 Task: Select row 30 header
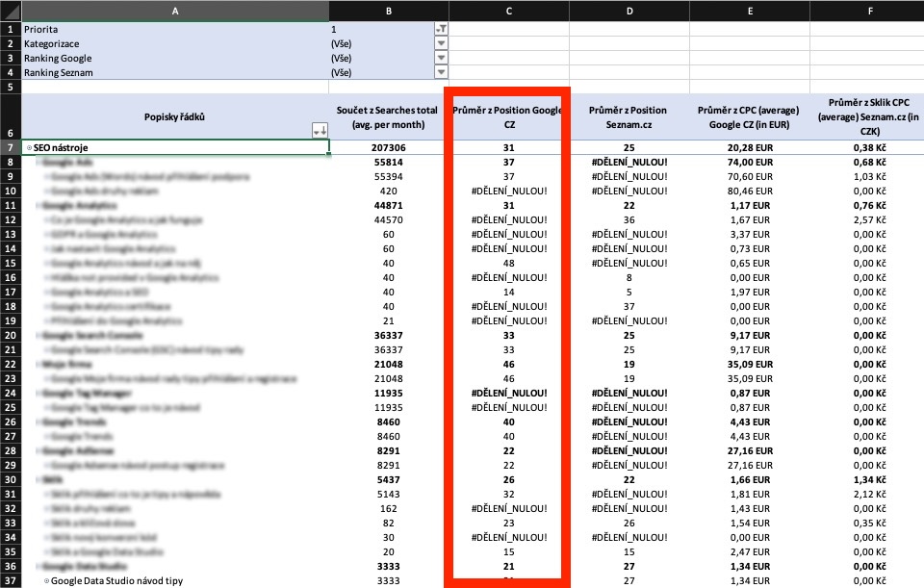pos(11,479)
